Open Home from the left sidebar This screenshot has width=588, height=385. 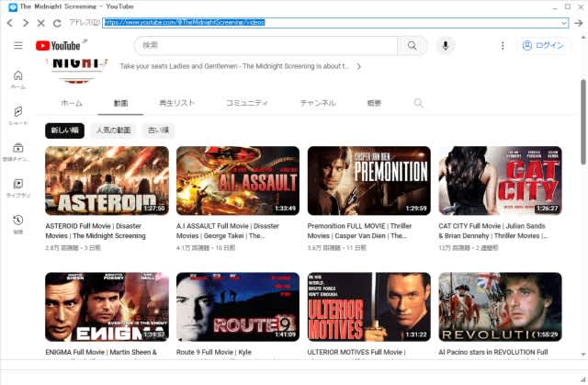(x=18, y=79)
